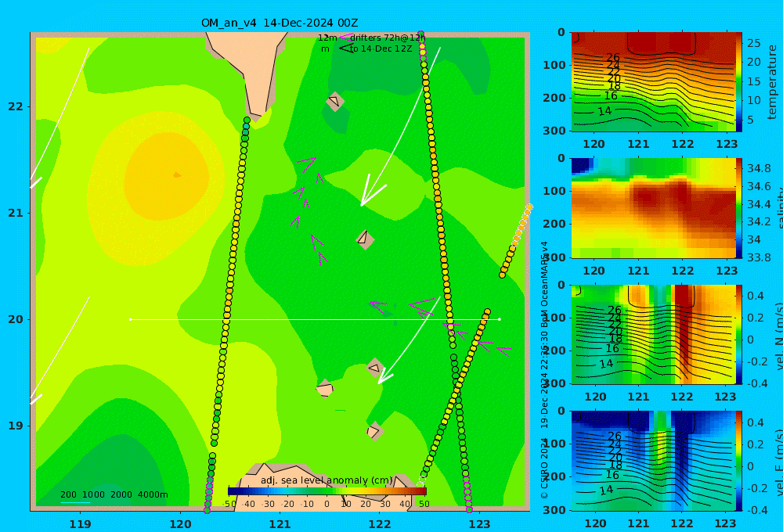Click longitude tick label 119 on main map

[80, 524]
